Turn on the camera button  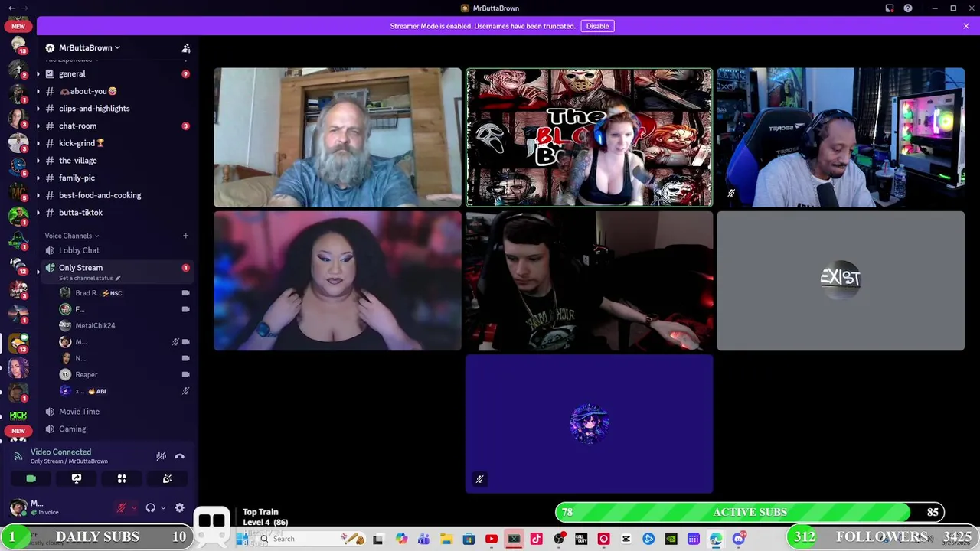click(x=31, y=478)
